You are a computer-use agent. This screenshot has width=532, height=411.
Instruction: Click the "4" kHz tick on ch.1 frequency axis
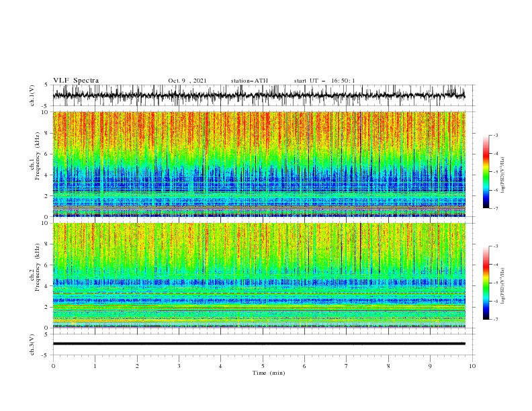click(46, 175)
